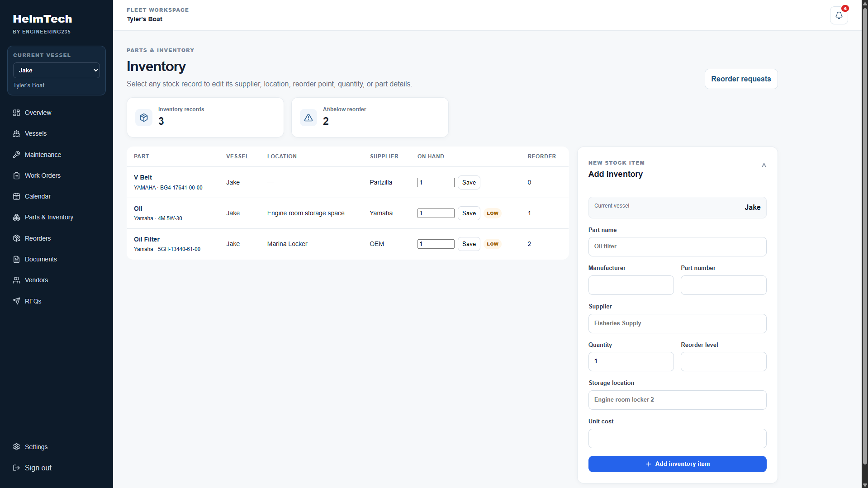
Task: Click Add inventory item button
Action: click(677, 464)
